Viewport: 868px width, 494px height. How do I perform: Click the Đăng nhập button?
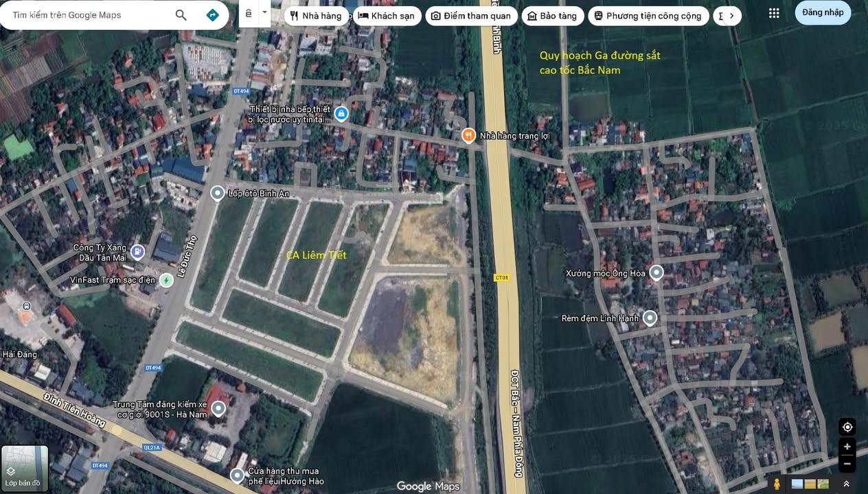[822, 12]
